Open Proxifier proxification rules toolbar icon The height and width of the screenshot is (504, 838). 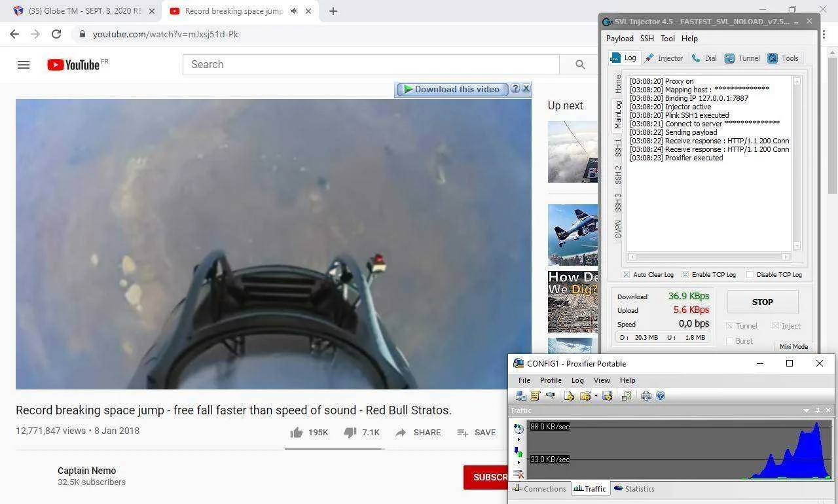[x=536, y=395]
